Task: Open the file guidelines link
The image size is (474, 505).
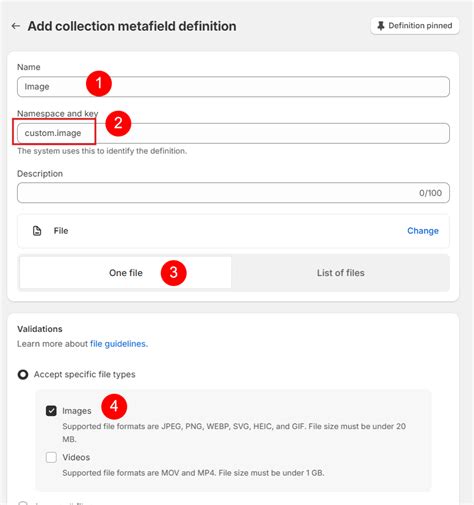Action: (x=119, y=344)
